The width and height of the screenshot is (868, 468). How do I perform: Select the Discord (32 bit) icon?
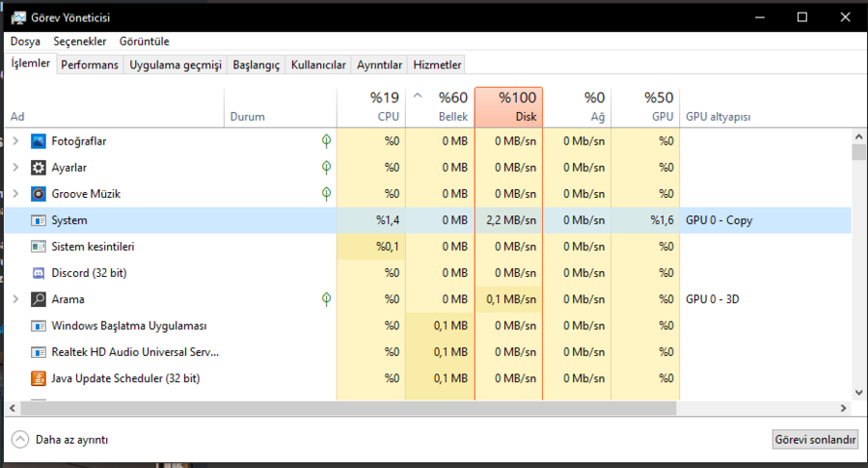click(39, 273)
